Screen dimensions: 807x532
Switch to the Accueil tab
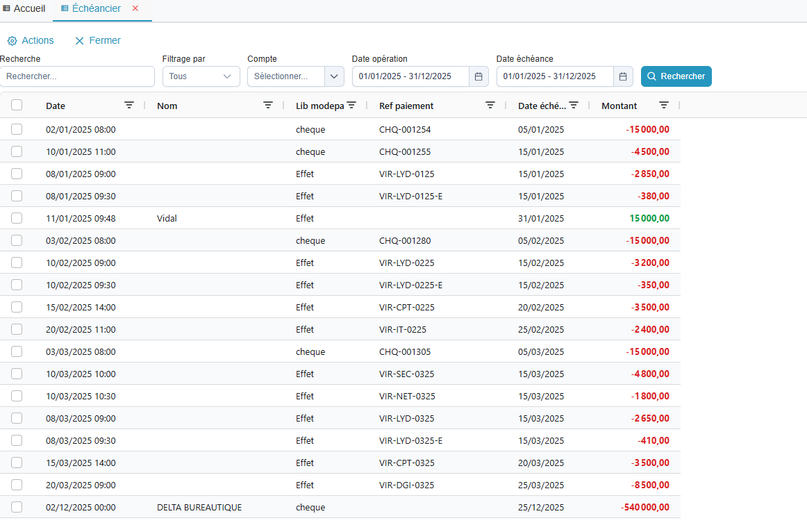(x=24, y=8)
